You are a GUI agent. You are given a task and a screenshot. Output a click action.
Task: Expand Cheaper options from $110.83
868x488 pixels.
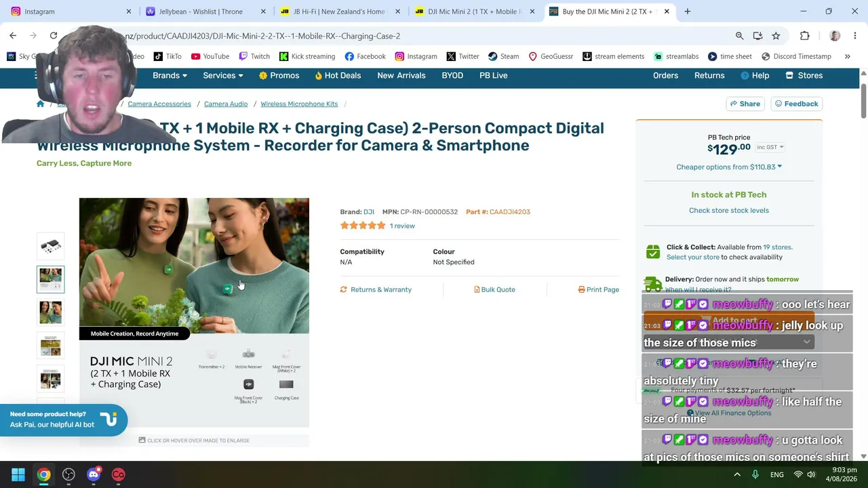[729, 167]
